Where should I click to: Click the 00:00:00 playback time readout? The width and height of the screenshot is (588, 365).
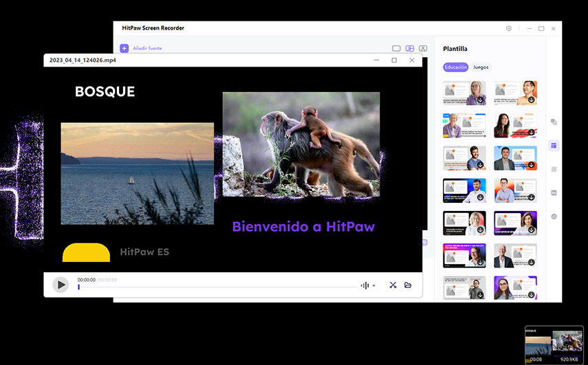[x=86, y=280]
